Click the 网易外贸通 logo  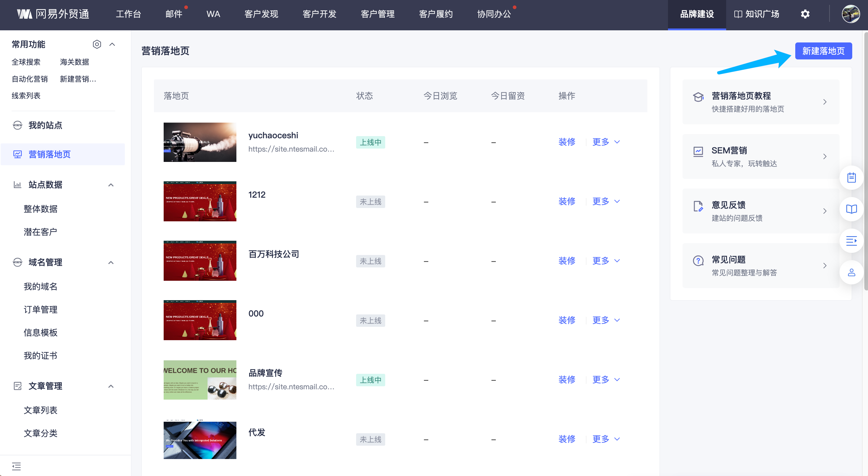click(53, 14)
